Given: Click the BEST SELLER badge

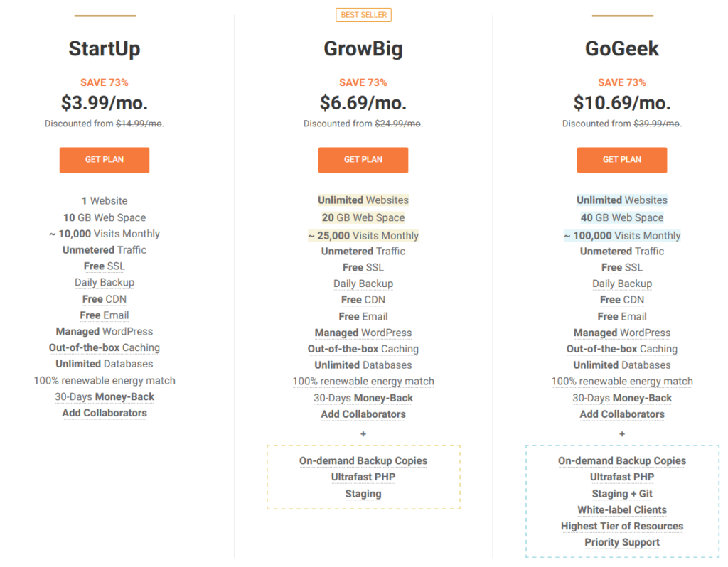Looking at the screenshot, I should [x=363, y=15].
